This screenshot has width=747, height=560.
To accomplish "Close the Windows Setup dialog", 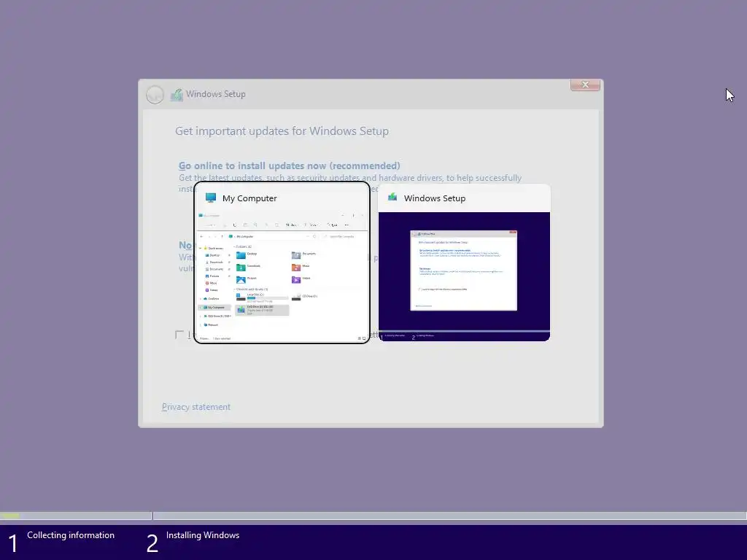I will (x=585, y=85).
